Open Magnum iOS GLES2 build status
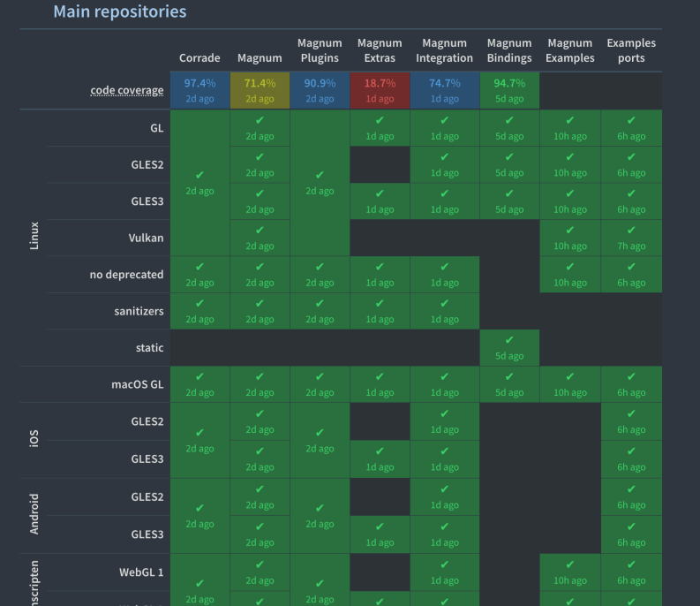This screenshot has height=606, width=700. [260, 422]
